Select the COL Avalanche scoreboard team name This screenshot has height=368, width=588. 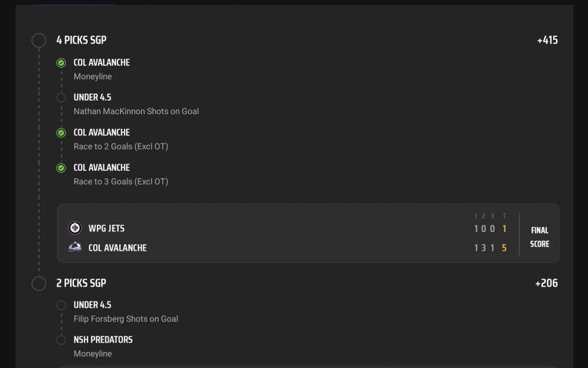coord(117,248)
